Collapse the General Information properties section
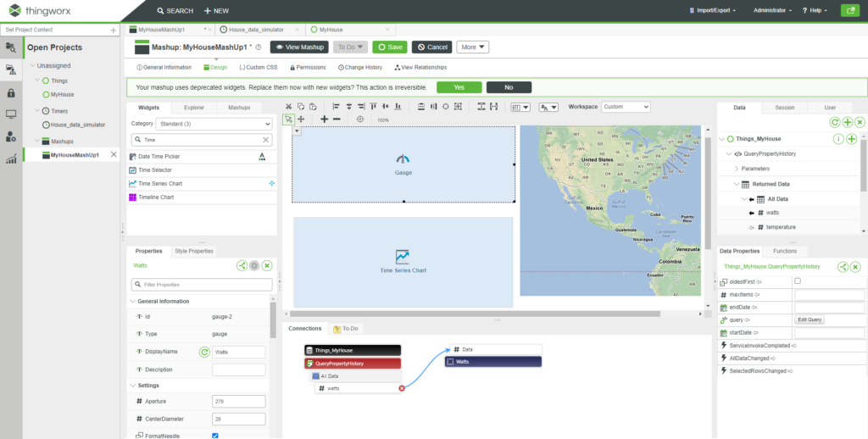 (132, 302)
